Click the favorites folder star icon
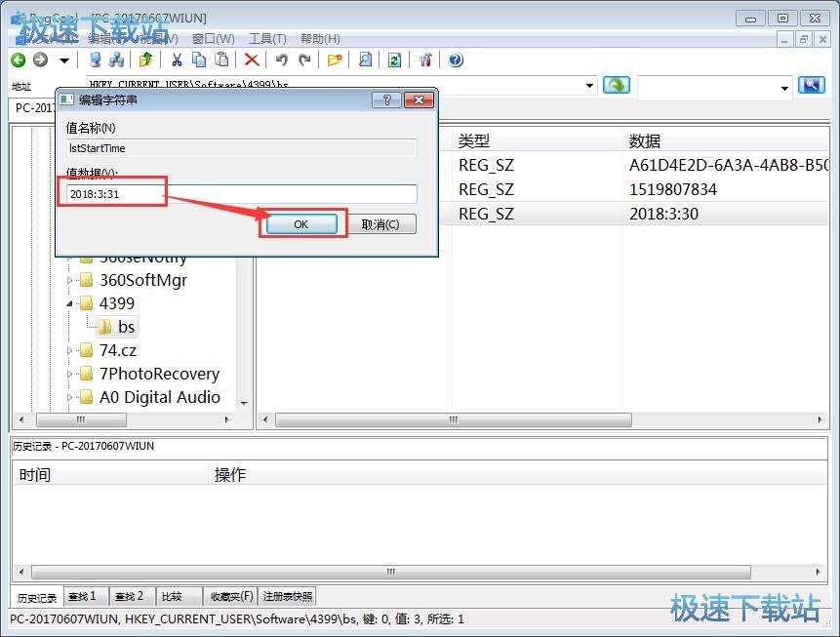Screen dimensions: 840x637 tap(335, 60)
